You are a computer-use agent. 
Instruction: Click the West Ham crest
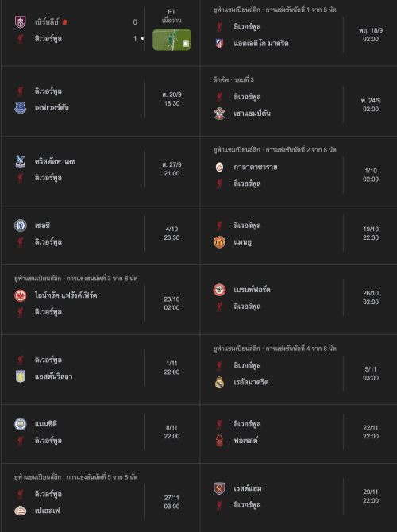pos(219,488)
